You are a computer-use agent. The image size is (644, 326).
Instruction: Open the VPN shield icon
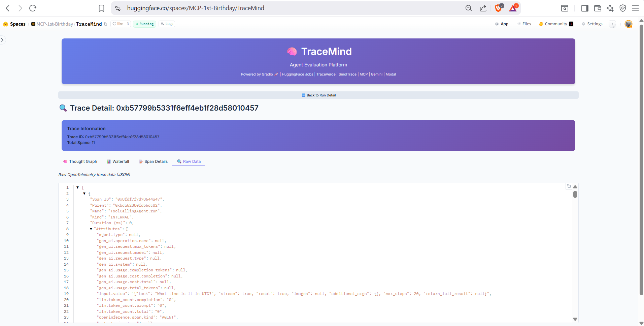click(623, 8)
